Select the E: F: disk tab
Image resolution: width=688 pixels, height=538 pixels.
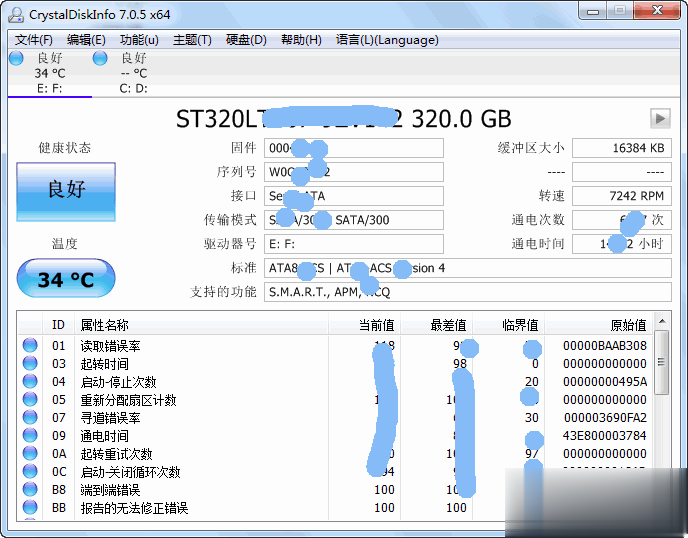[x=50, y=73]
